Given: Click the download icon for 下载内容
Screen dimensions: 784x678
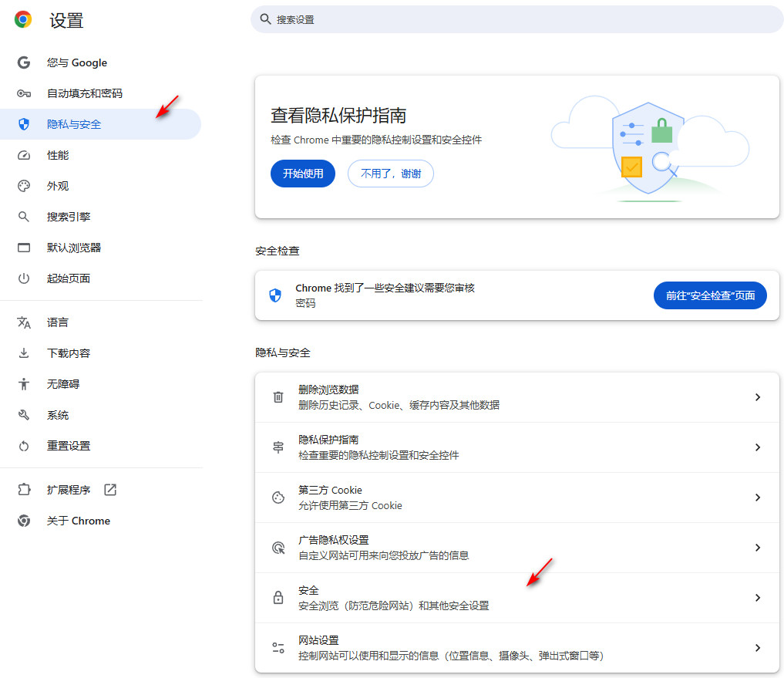Looking at the screenshot, I should [23, 353].
